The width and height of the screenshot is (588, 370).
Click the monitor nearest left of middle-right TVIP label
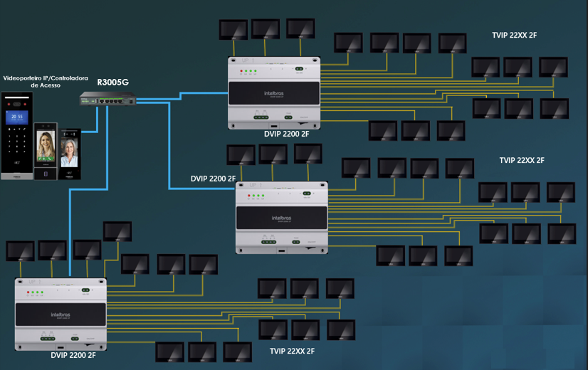click(x=460, y=169)
